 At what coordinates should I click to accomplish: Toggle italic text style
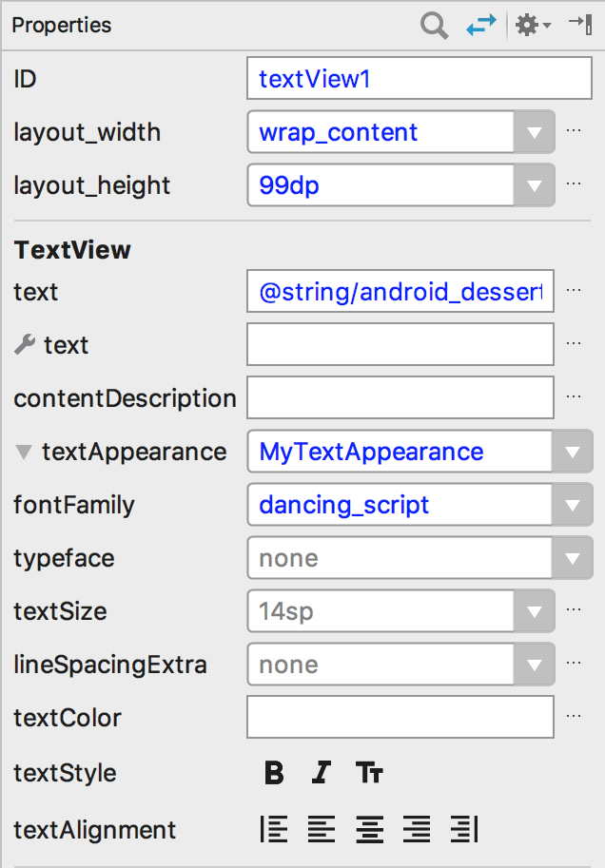(321, 773)
